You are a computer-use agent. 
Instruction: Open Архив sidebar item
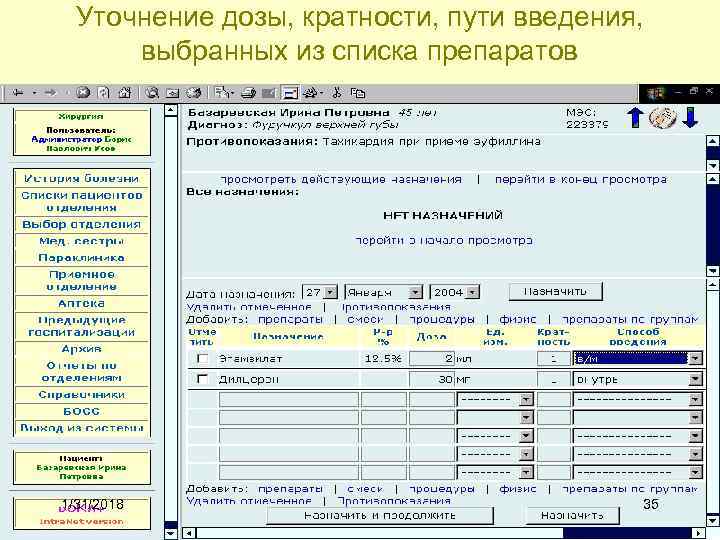(x=82, y=349)
